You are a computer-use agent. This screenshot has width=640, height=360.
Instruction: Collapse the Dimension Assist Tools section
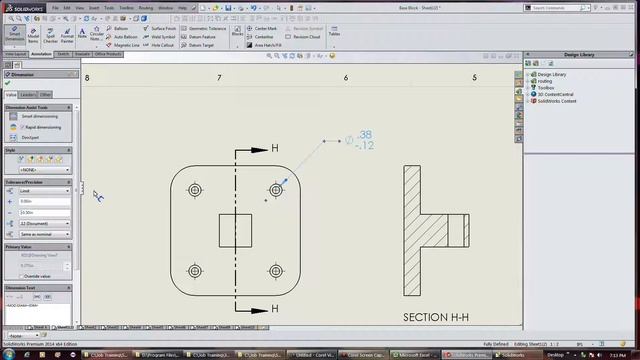tap(69, 107)
